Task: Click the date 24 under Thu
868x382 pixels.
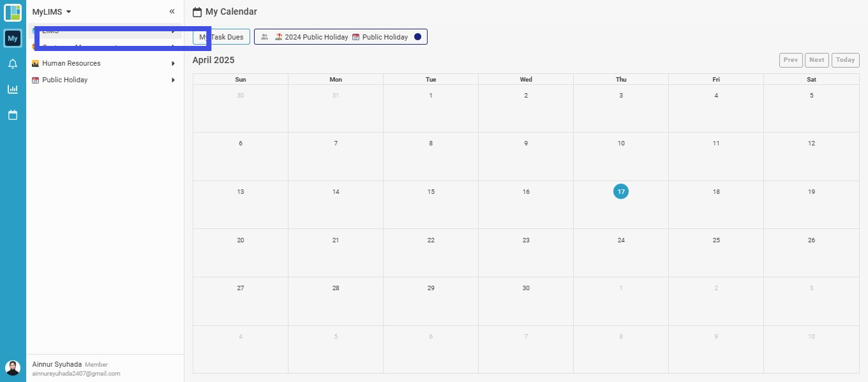Action: click(x=621, y=240)
